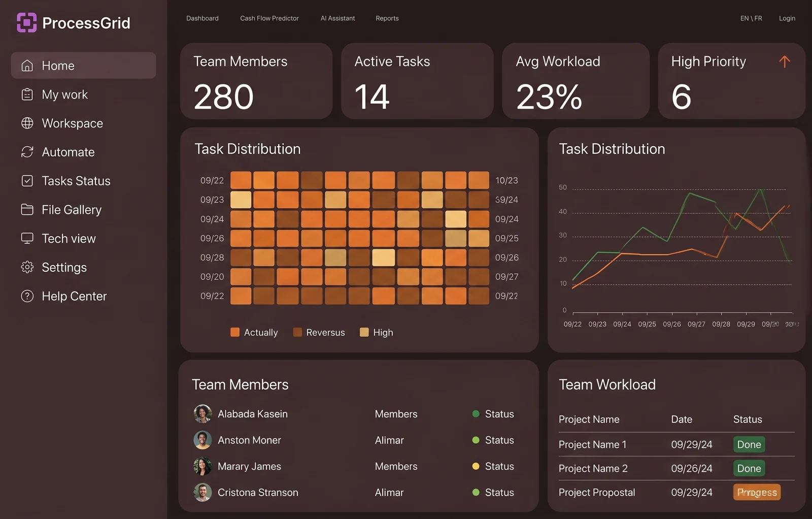812x519 pixels.
Task: Open Home via the house icon
Action: coord(27,66)
